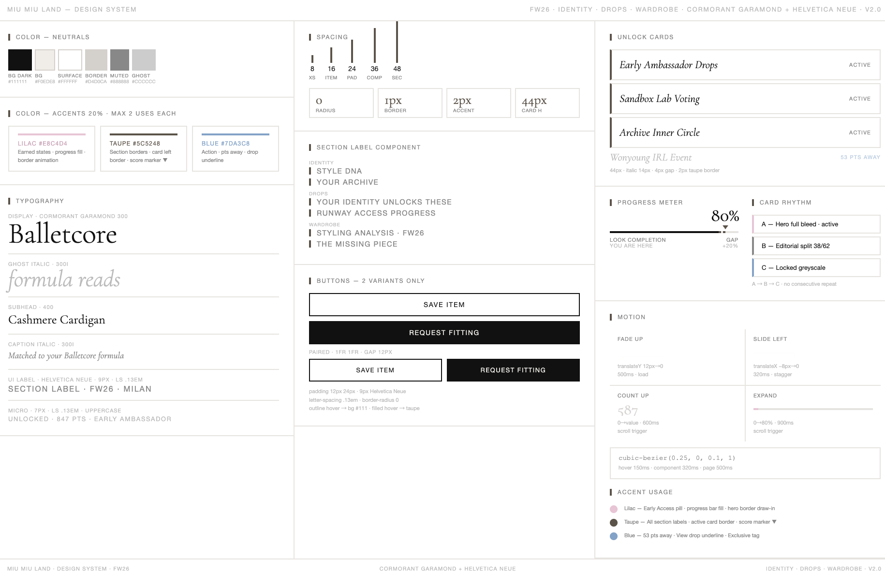Select the BG #F0EDE8 swatch
Viewport: 885px width, 588px height.
tap(45, 60)
